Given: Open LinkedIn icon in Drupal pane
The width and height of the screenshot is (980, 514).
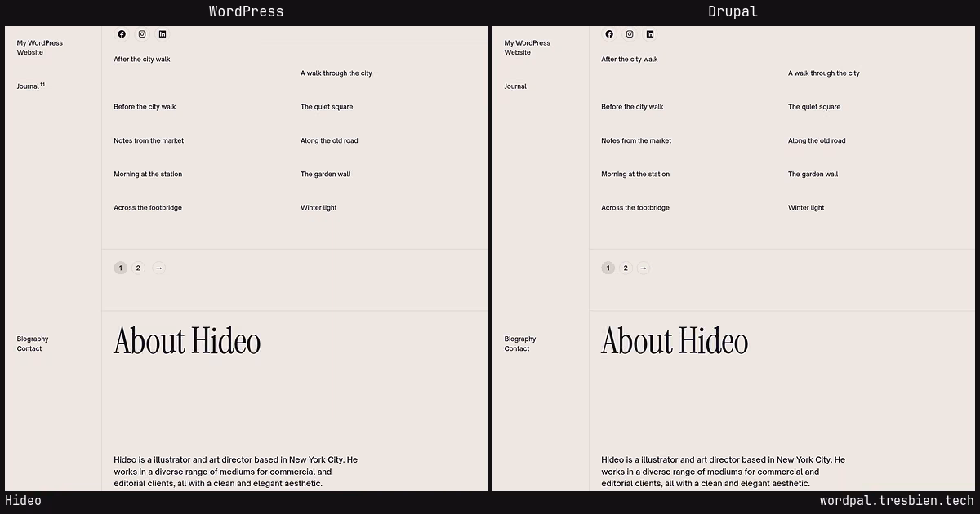Looking at the screenshot, I should pyautogui.click(x=650, y=34).
